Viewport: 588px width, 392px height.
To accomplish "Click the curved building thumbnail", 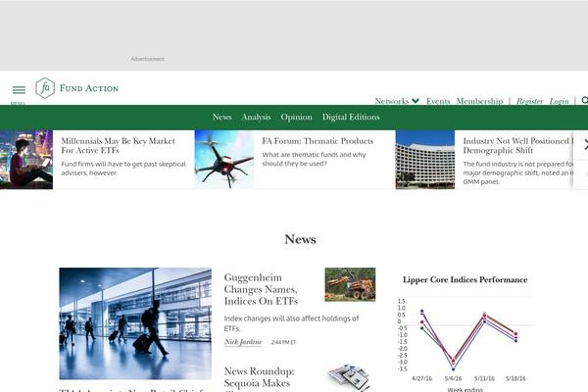I will click(425, 160).
